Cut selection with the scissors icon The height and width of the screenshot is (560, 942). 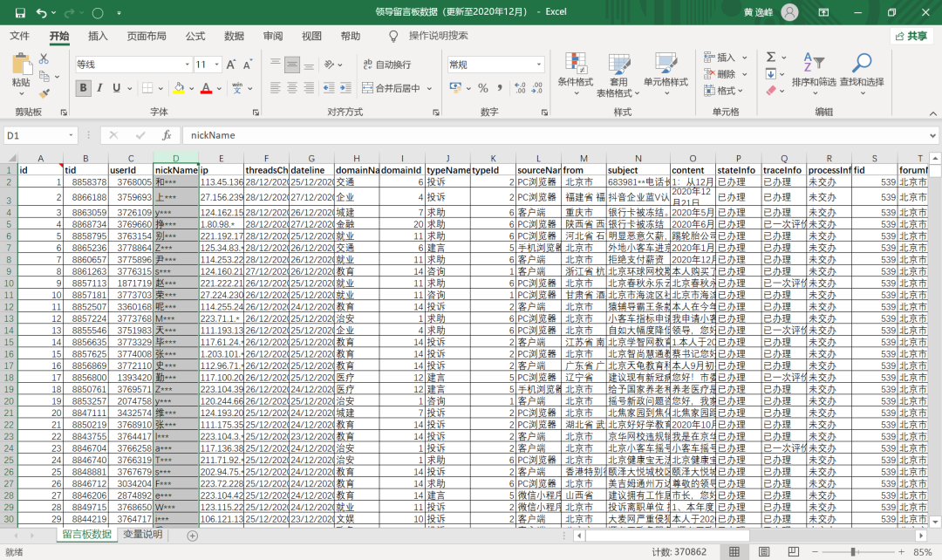coord(44,59)
